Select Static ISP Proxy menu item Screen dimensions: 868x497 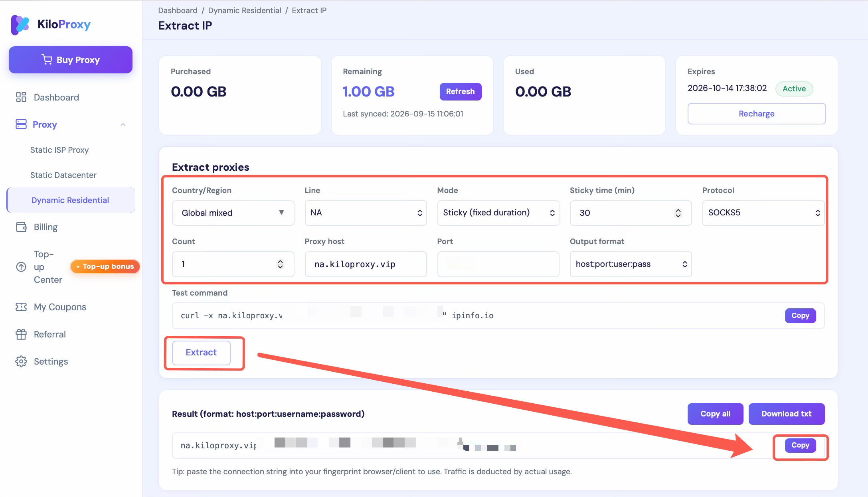tap(59, 150)
